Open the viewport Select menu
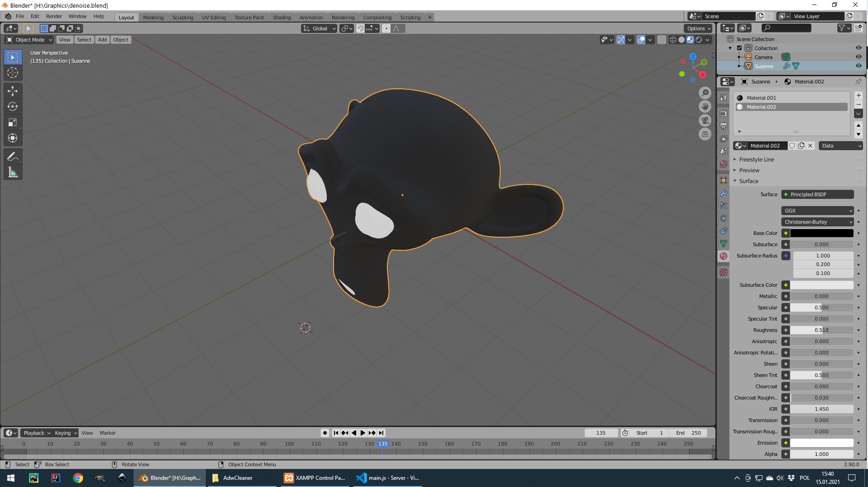Viewport: 868px width, 487px height. (84, 40)
